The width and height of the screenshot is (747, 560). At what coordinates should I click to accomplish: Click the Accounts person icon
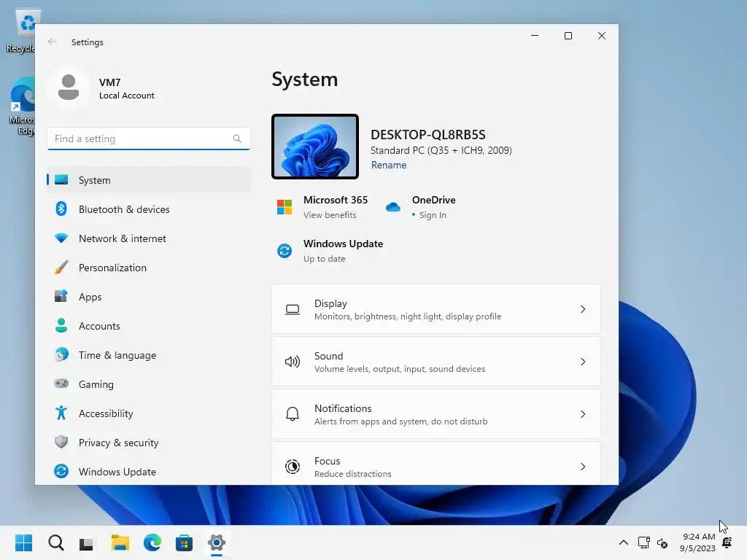61,326
